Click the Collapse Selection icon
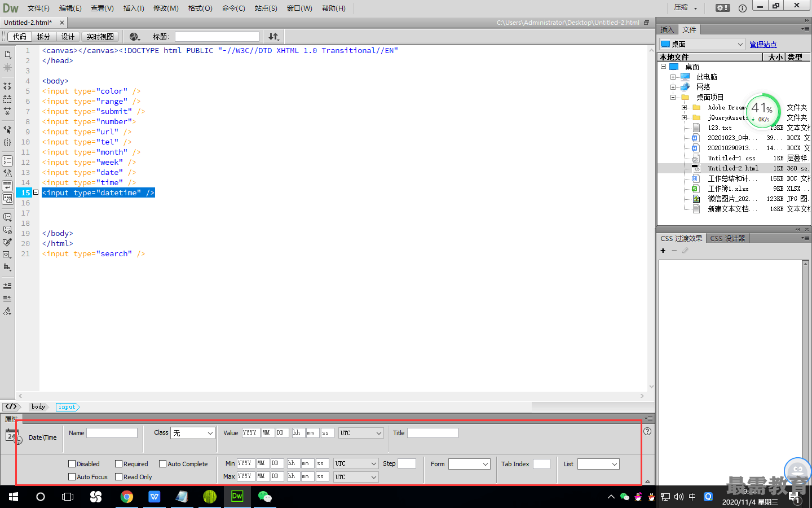The image size is (812, 508). (x=7, y=99)
